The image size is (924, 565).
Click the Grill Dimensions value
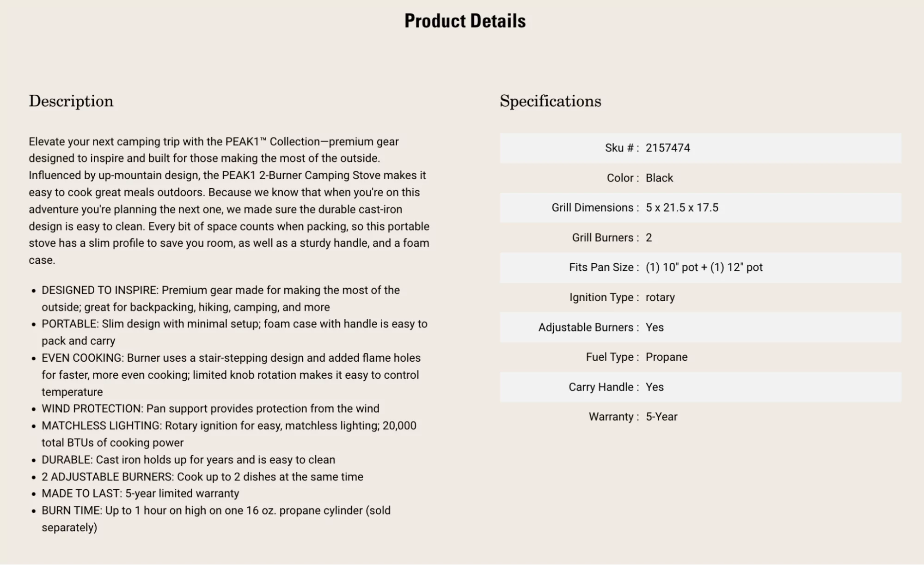tap(682, 207)
